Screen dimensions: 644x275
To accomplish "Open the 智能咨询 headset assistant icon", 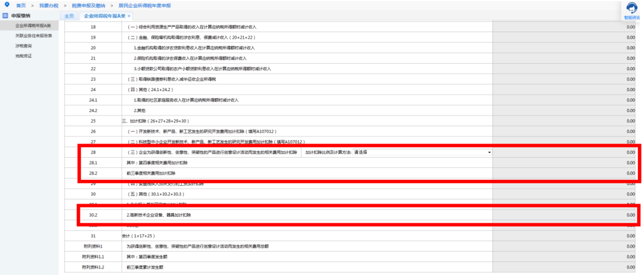I will coord(633,8).
